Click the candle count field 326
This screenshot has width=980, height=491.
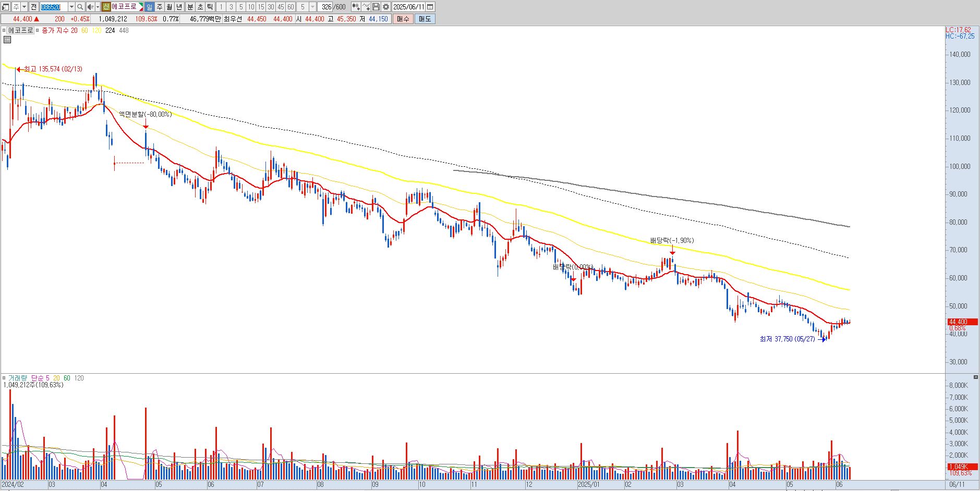pyautogui.click(x=326, y=7)
